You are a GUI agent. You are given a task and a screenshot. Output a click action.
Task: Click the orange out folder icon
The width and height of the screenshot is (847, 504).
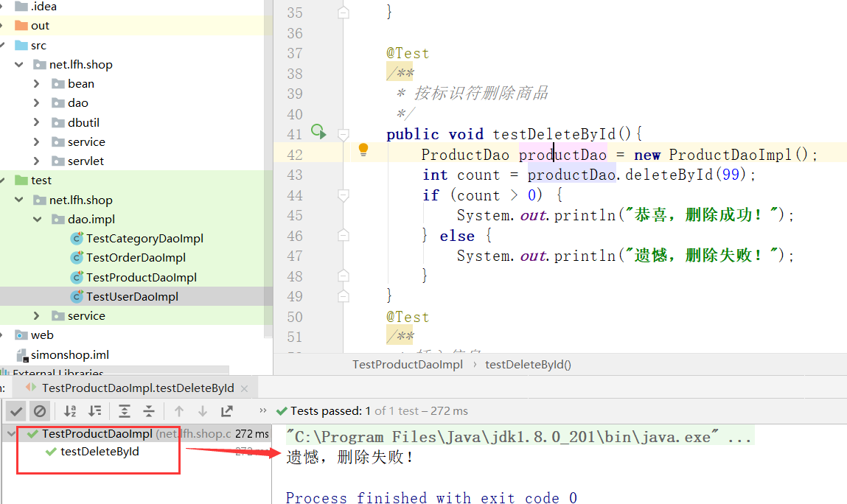(21, 25)
